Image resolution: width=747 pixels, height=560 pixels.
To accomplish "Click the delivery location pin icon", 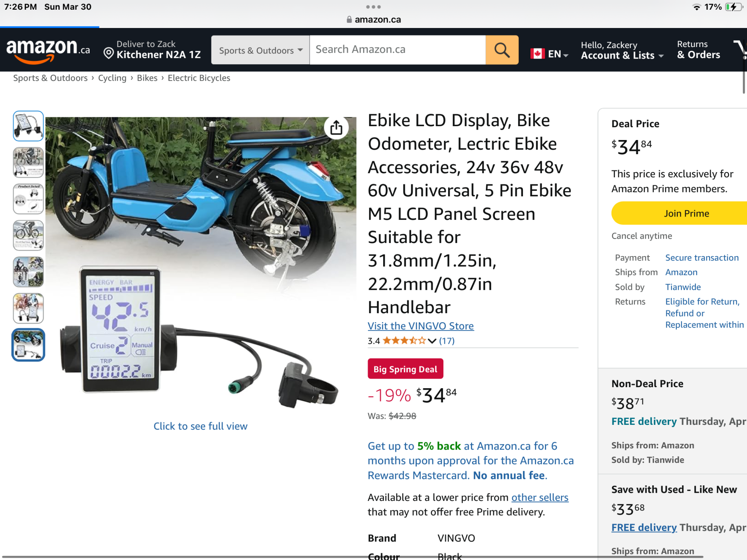I will click(108, 53).
